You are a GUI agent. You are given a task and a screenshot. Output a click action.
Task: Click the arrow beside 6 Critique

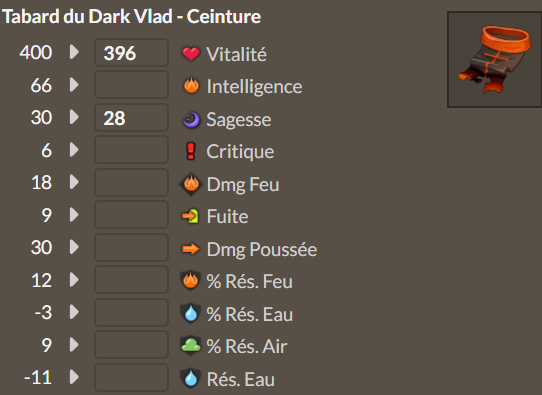(74, 150)
